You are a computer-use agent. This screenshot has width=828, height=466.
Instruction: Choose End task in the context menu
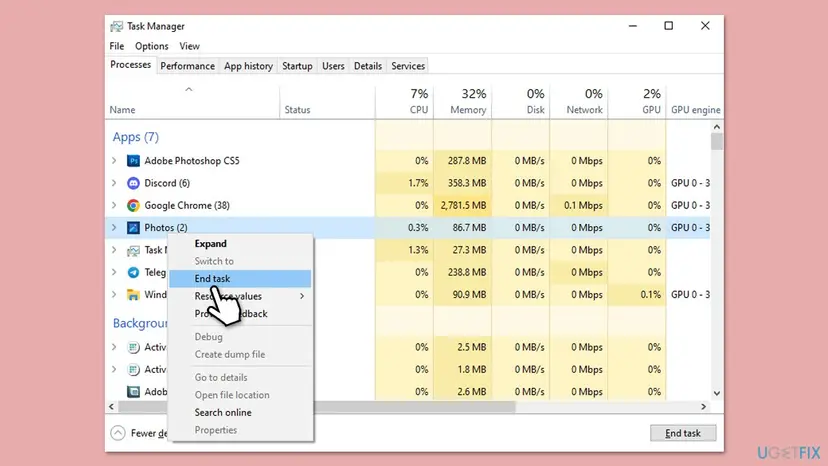tap(240, 278)
